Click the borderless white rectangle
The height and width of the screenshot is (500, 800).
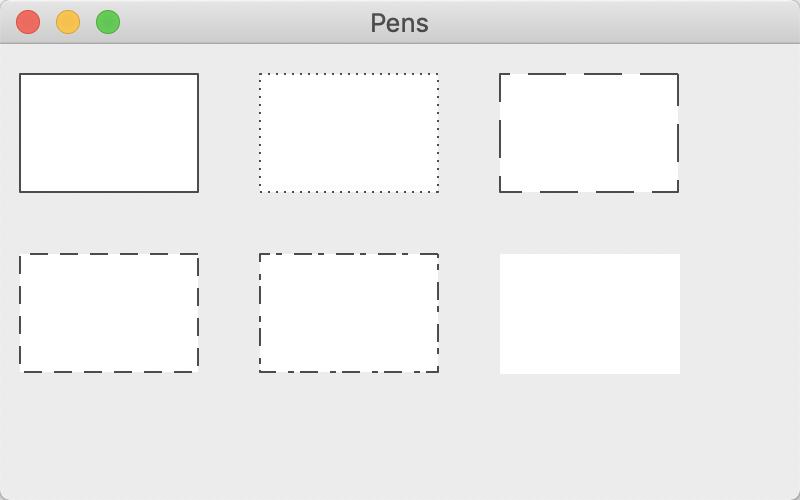coord(589,313)
